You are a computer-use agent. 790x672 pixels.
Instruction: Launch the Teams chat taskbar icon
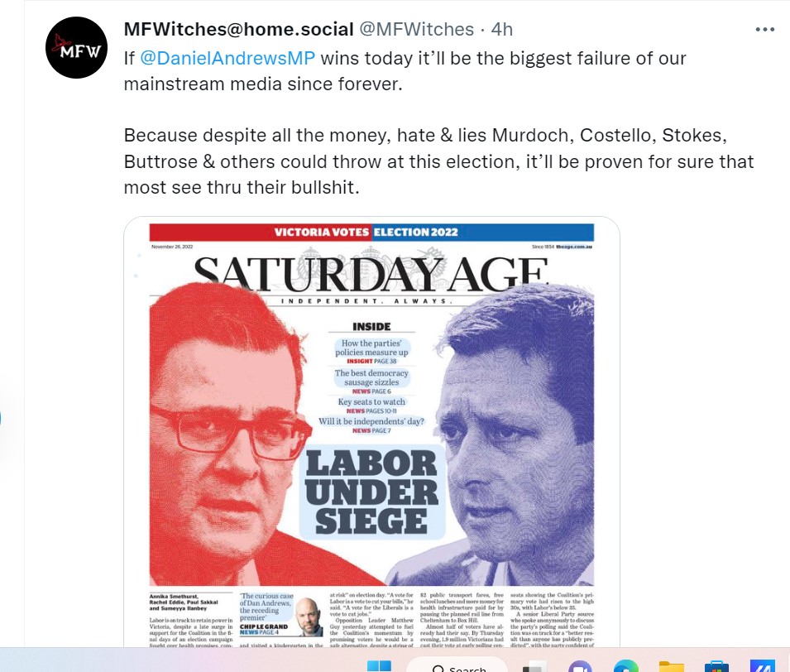580,667
